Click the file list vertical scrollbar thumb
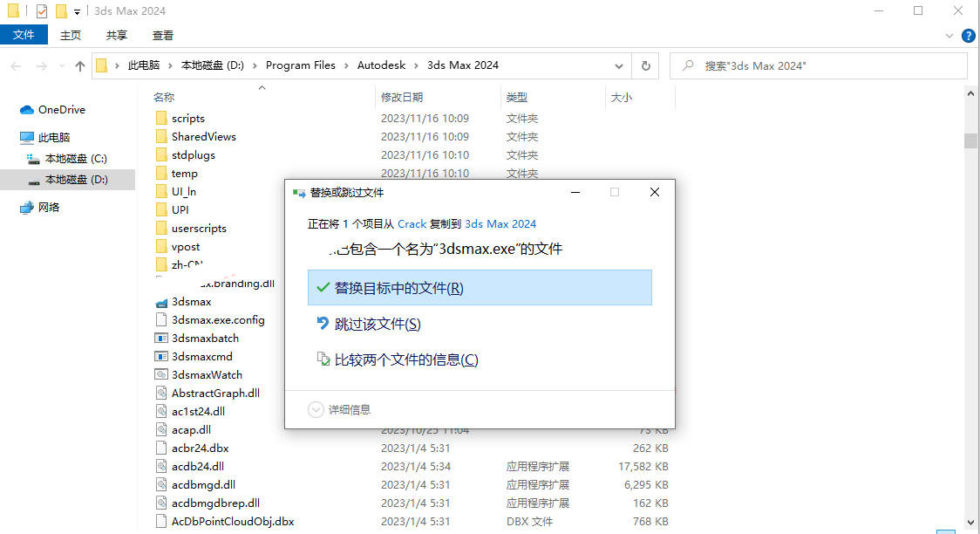980x534 pixels. pyautogui.click(x=970, y=140)
